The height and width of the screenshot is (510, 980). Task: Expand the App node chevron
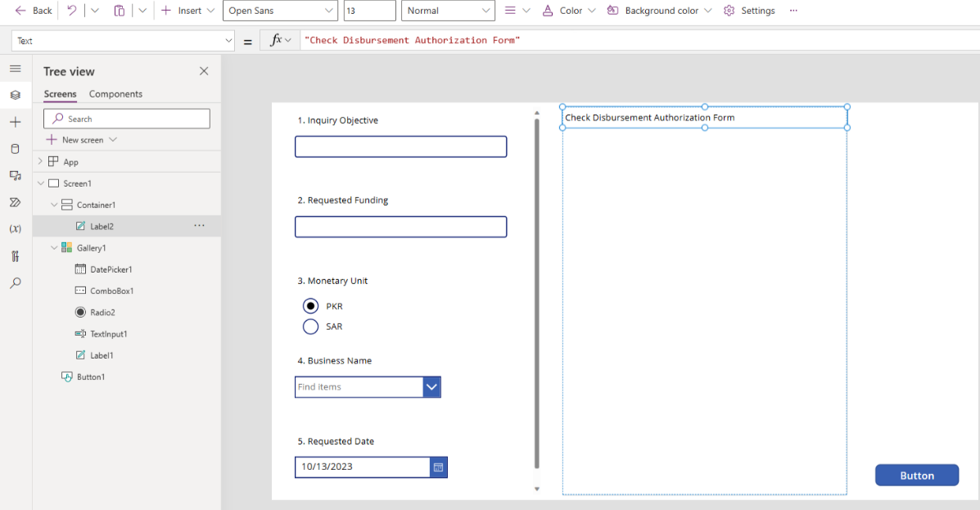(41, 162)
